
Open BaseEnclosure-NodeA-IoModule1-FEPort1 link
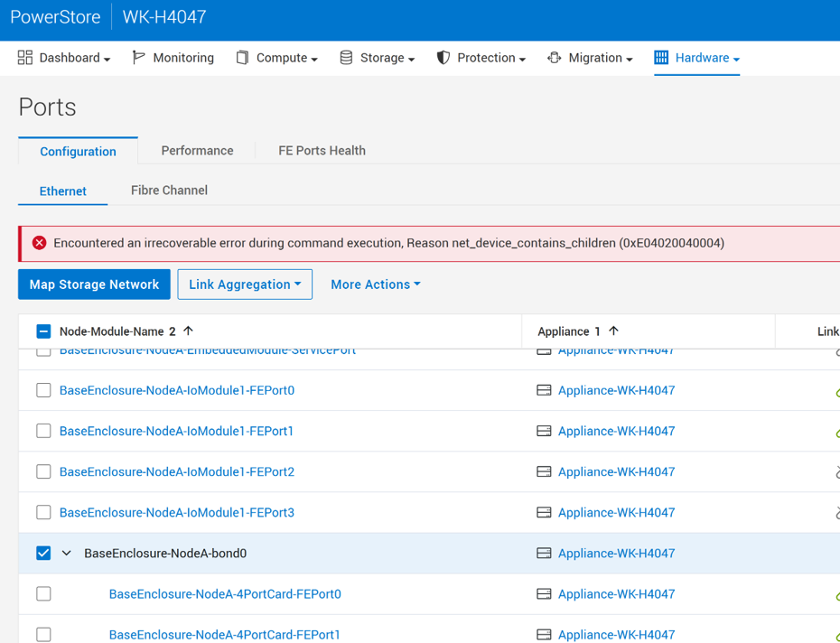point(176,431)
